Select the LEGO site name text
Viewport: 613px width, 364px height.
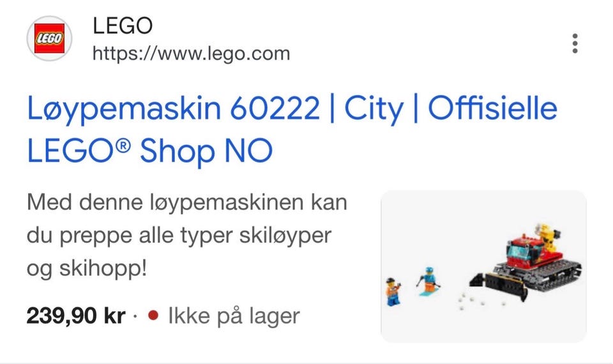[123, 26]
